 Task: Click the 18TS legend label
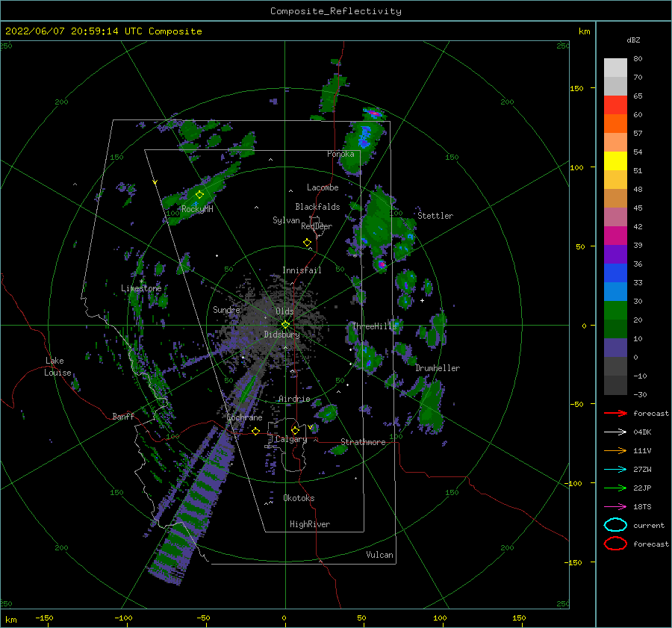(x=642, y=507)
